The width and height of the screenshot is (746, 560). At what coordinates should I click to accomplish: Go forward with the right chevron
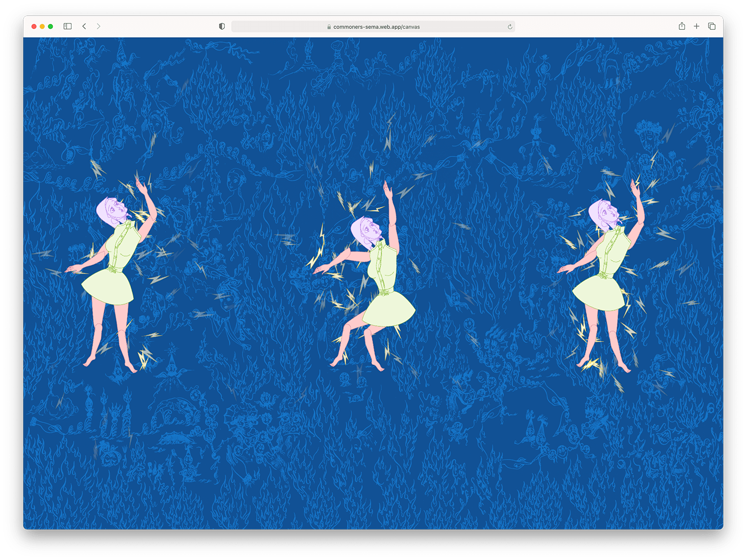(x=98, y=26)
